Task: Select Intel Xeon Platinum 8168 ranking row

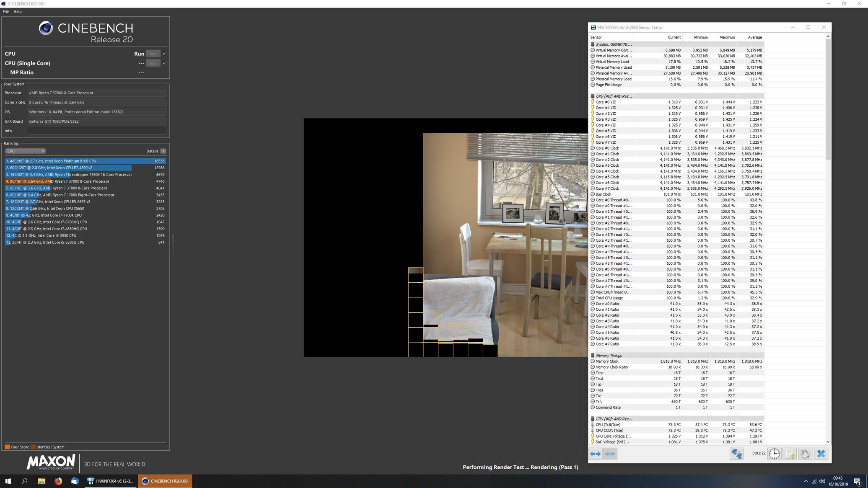Action: click(x=85, y=161)
